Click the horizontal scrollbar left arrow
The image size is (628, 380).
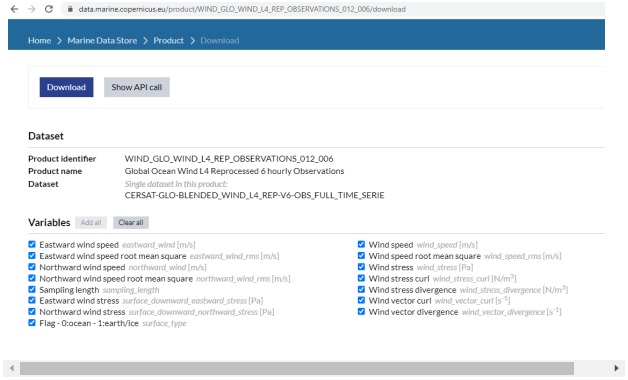[12, 368]
